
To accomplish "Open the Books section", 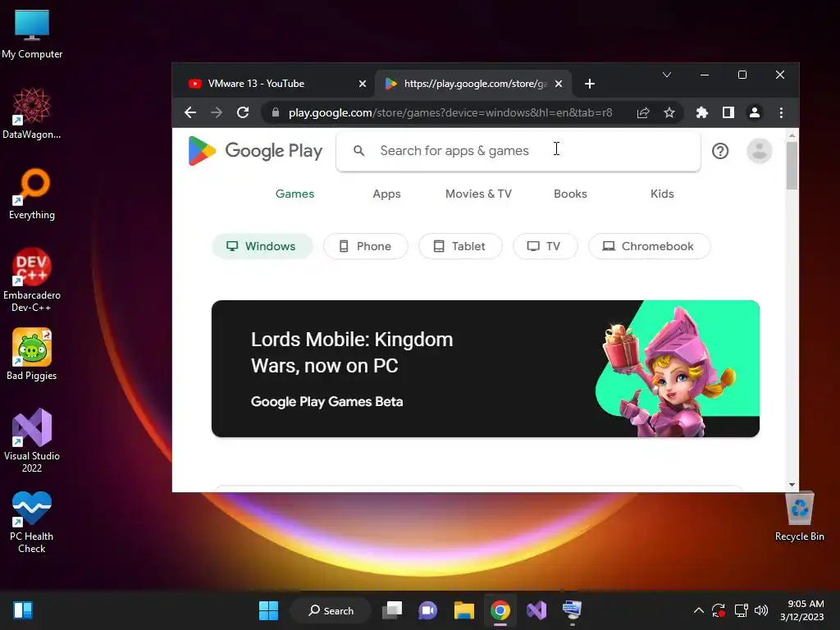I will tap(571, 194).
